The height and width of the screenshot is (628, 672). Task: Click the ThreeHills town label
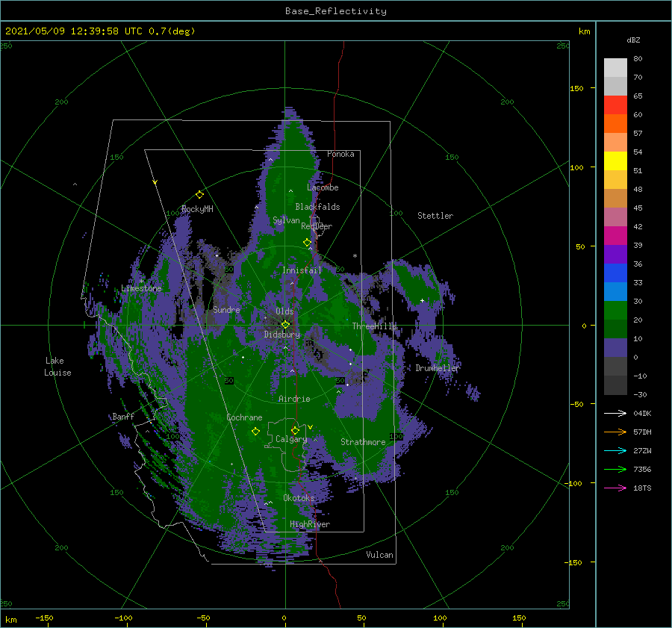(374, 326)
